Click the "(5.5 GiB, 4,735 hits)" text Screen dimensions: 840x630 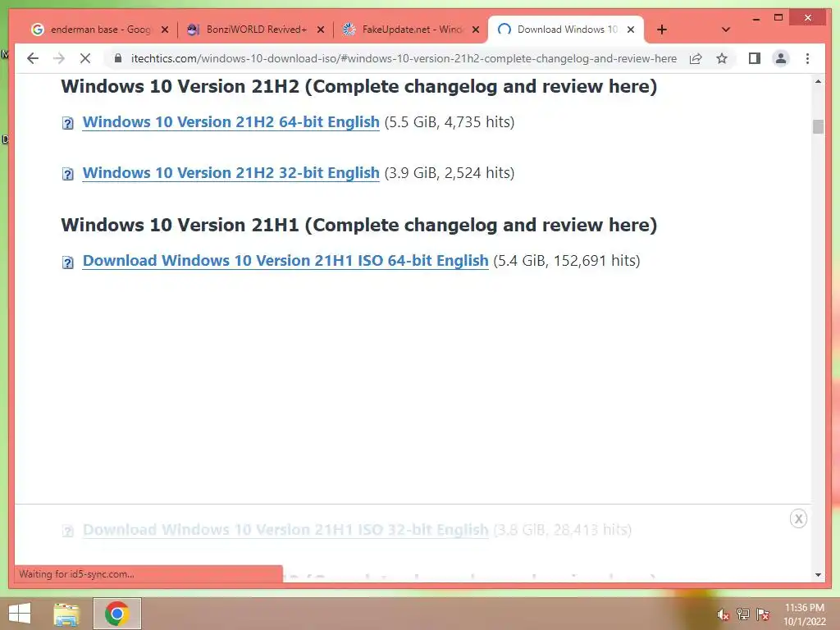(x=450, y=122)
